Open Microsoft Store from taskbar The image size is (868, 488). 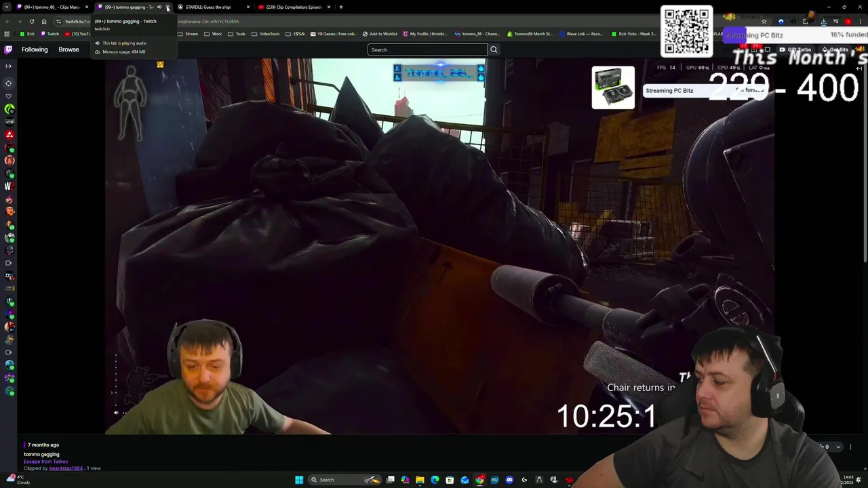pyautogui.click(x=450, y=480)
